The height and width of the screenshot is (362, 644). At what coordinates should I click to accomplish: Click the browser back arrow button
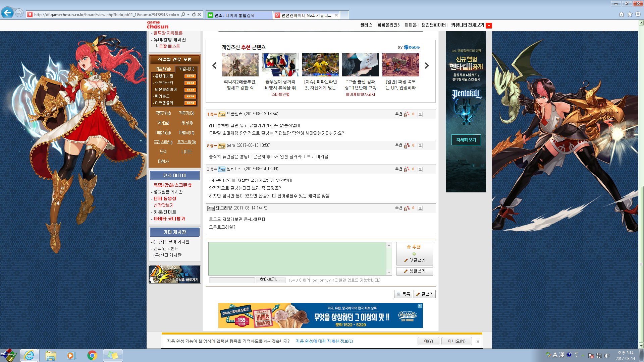pyautogui.click(x=7, y=13)
